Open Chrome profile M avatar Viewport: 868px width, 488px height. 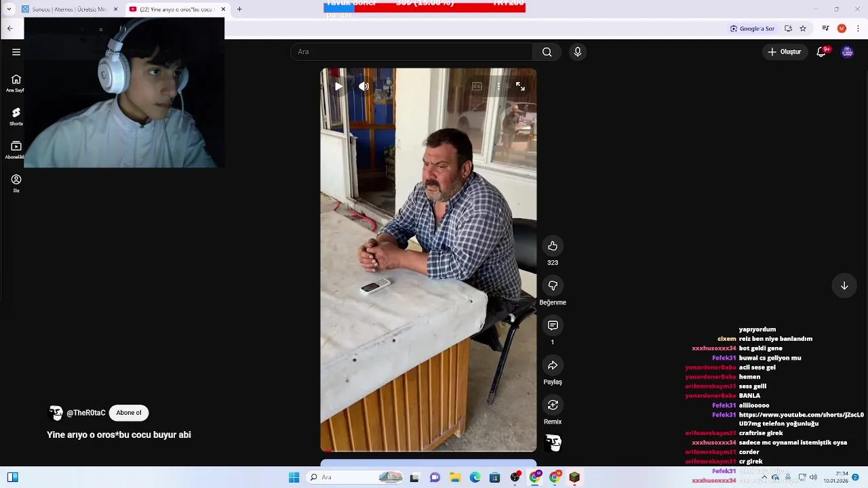(x=842, y=28)
